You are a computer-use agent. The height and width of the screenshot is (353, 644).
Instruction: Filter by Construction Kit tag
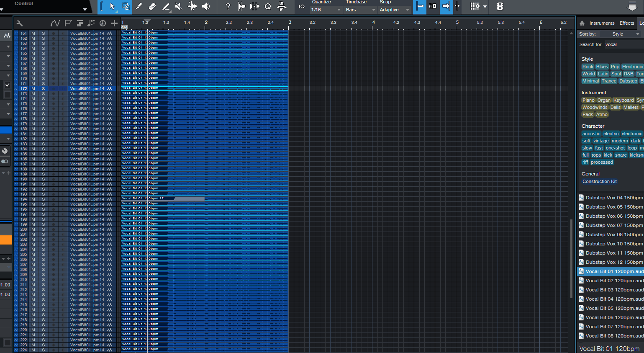tap(600, 181)
